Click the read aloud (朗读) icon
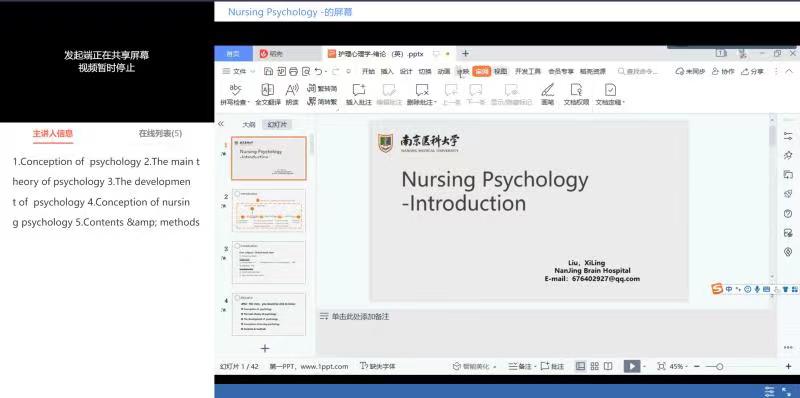 click(292, 90)
